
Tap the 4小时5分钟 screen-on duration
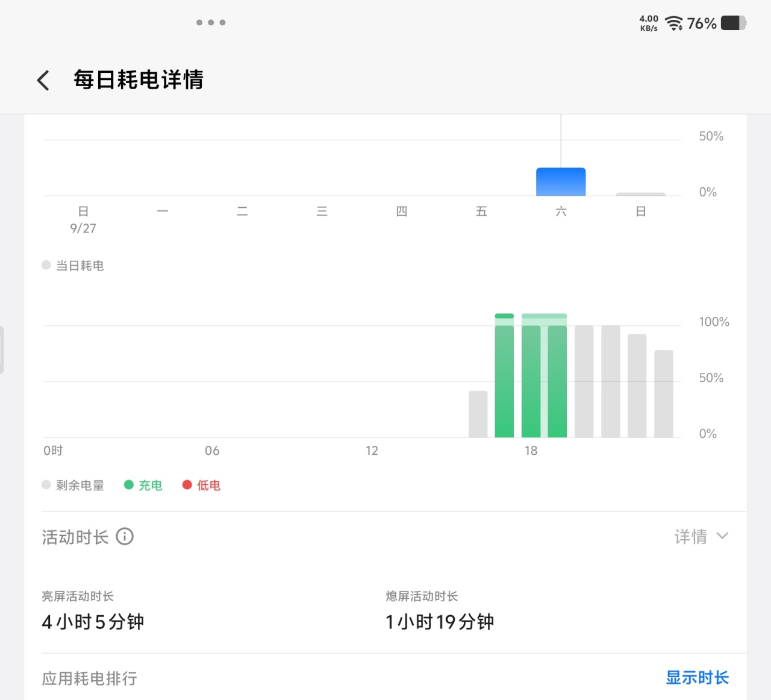(93, 622)
